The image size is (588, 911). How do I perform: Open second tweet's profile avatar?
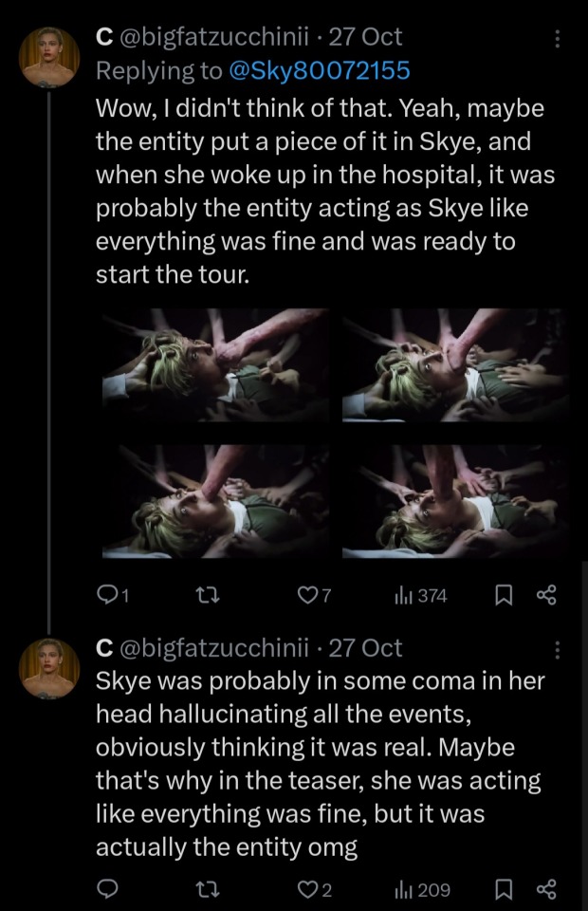pyautogui.click(x=49, y=668)
